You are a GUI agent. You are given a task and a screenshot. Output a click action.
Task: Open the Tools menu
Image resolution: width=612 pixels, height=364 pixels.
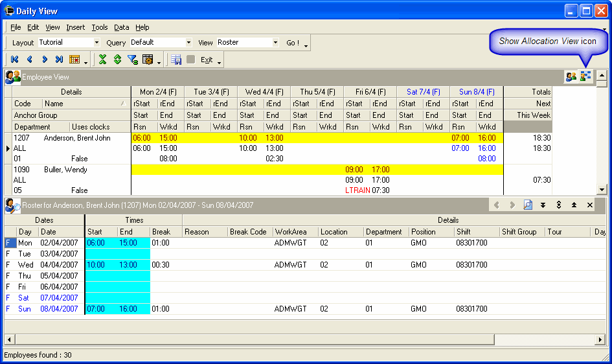click(100, 27)
